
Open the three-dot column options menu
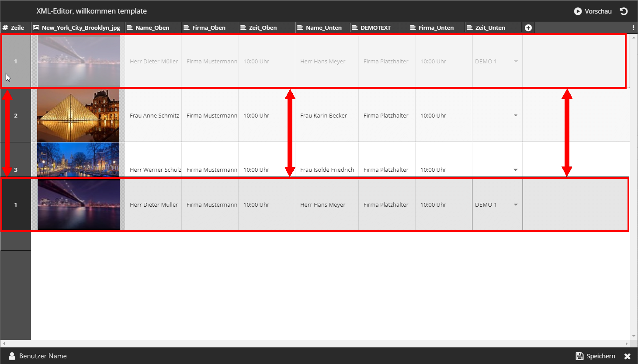tap(633, 28)
